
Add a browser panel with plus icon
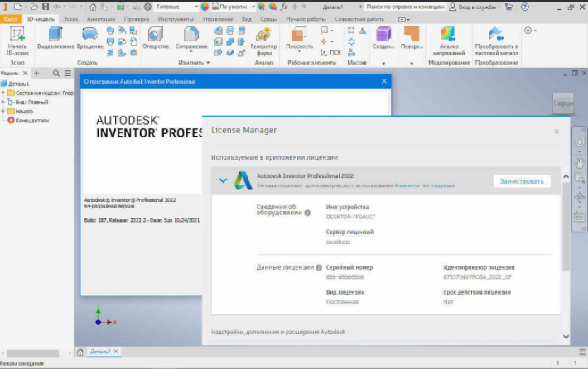tap(36, 74)
